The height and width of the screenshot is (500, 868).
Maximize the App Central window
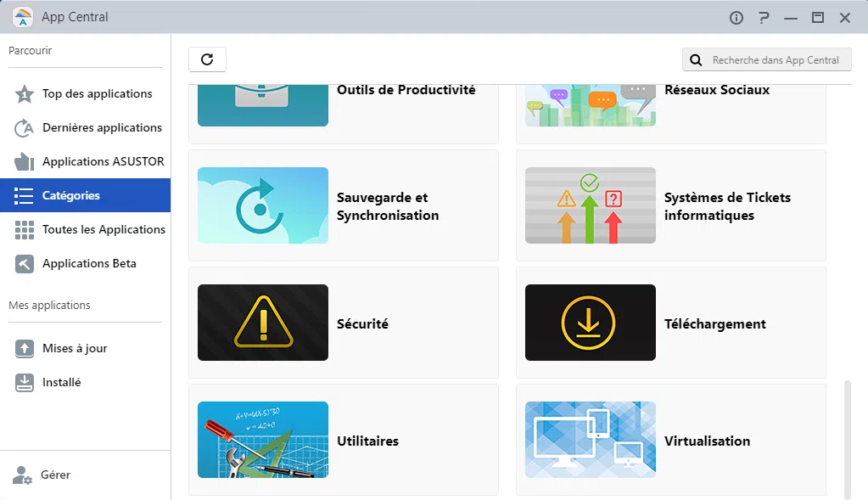point(818,18)
